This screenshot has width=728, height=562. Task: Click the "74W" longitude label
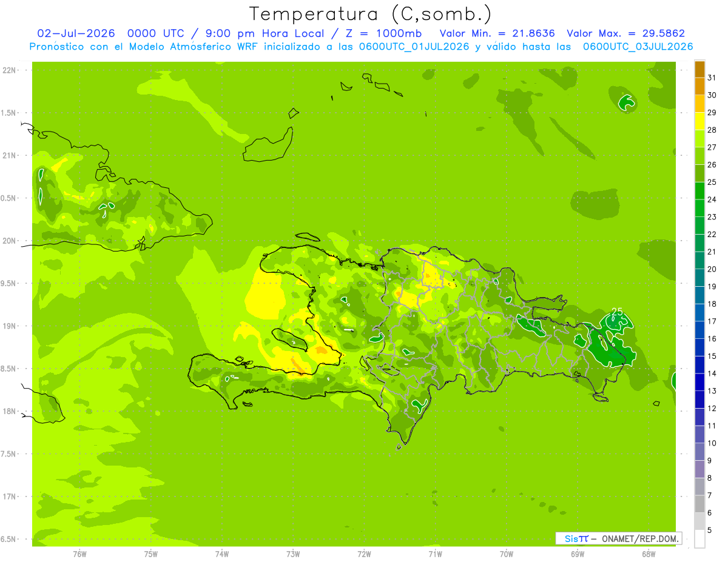click(222, 554)
